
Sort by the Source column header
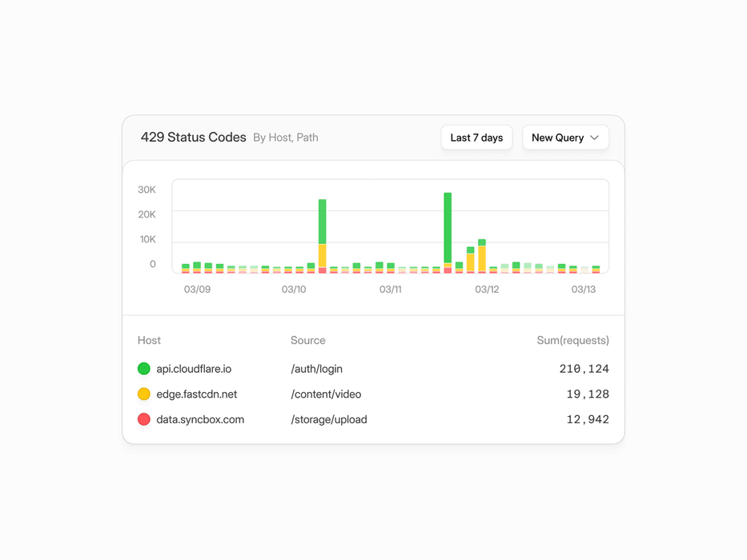pos(307,341)
